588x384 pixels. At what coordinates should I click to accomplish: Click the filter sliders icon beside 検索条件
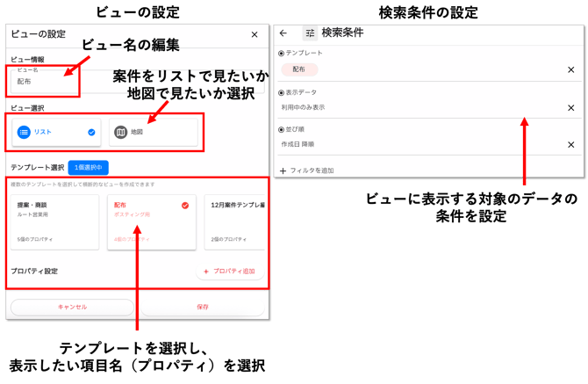(x=309, y=33)
